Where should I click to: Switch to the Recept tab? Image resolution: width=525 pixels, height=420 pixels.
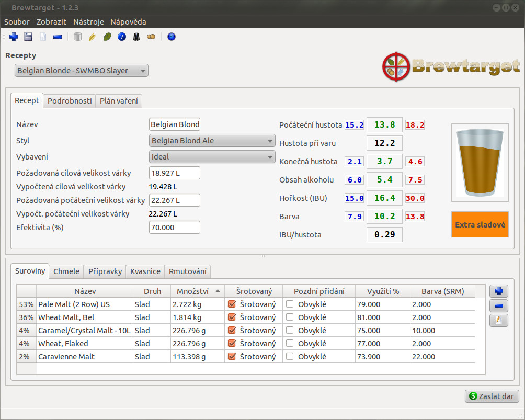[27, 100]
